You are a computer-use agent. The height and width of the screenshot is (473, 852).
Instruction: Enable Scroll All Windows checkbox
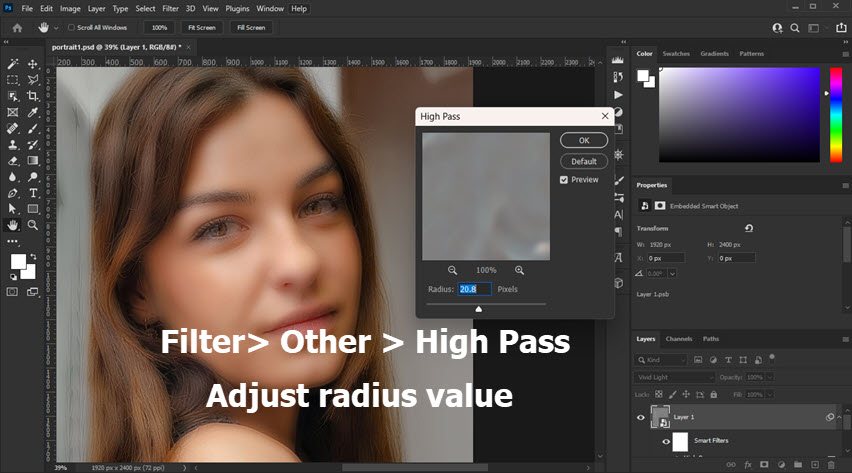71,27
